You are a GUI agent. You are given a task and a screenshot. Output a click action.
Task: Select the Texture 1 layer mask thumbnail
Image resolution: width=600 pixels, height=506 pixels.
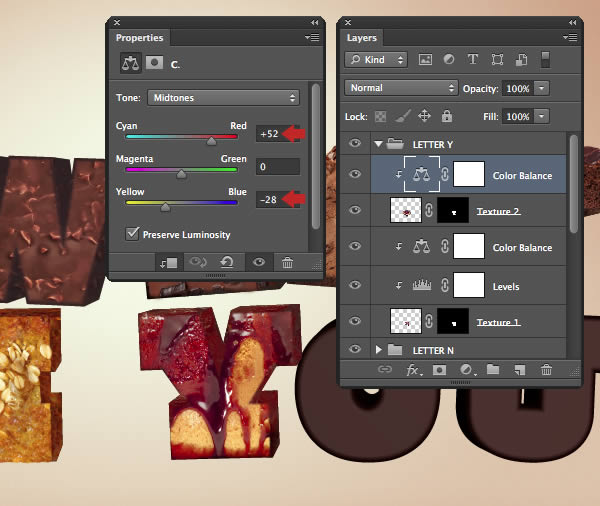[453, 321]
